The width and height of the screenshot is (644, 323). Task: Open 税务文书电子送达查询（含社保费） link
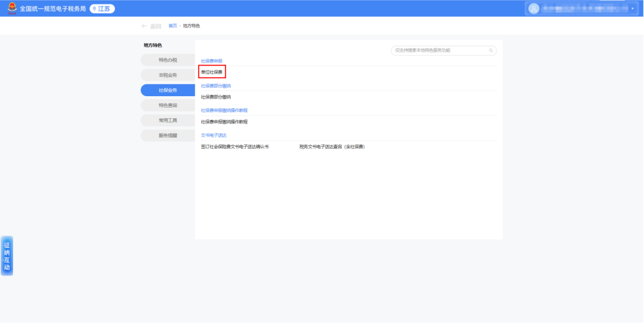tap(332, 146)
